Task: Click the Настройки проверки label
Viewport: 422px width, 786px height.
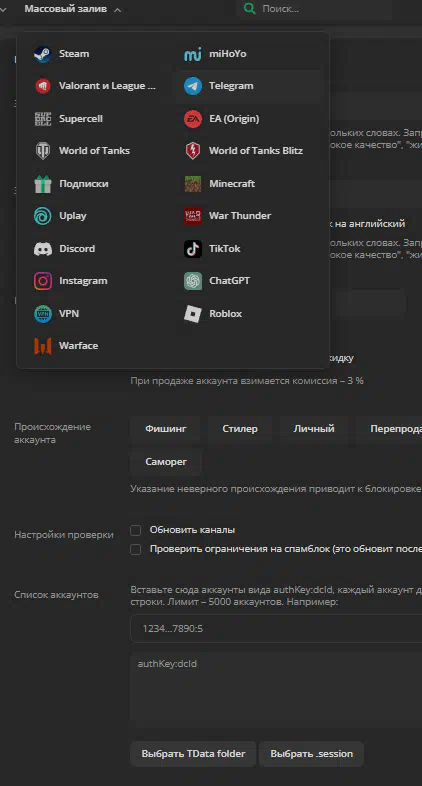Action: (x=64, y=535)
